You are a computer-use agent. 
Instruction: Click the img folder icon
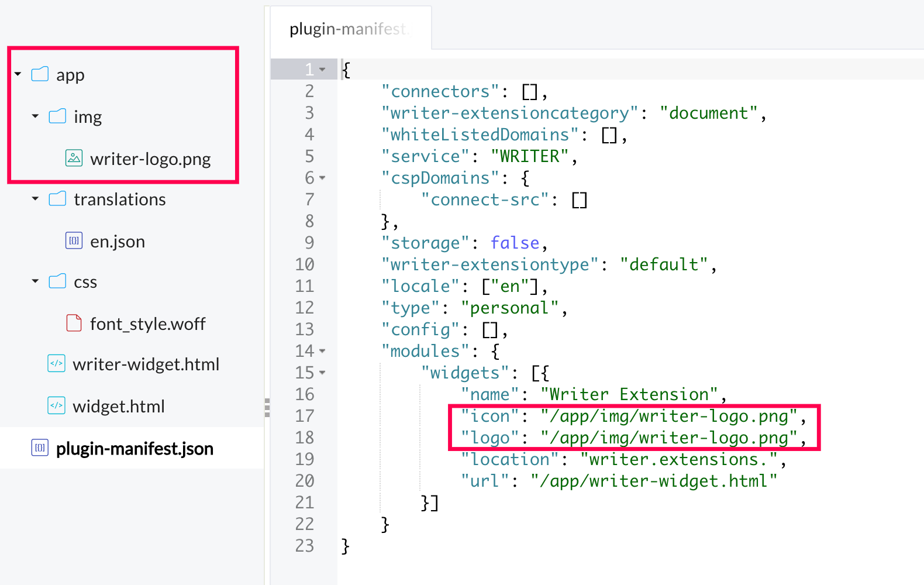(57, 116)
